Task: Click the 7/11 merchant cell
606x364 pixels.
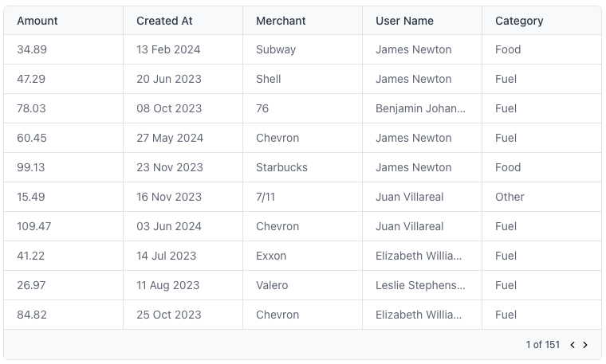Action: tap(303, 197)
